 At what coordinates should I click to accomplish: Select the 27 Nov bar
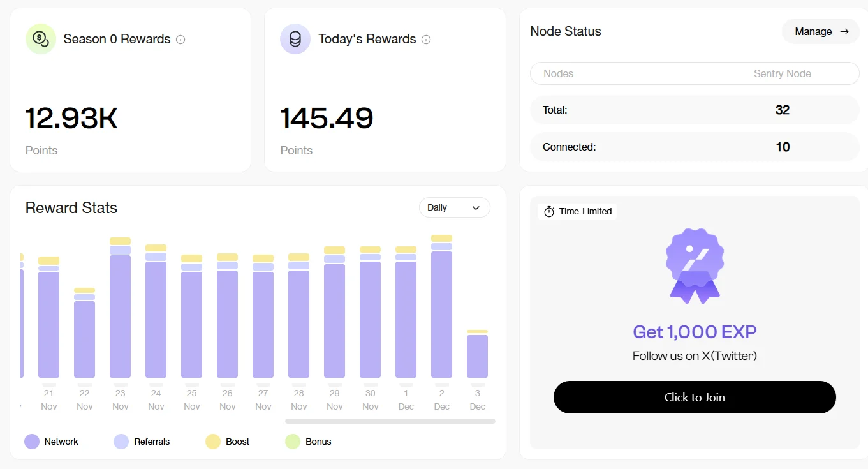coord(263,316)
